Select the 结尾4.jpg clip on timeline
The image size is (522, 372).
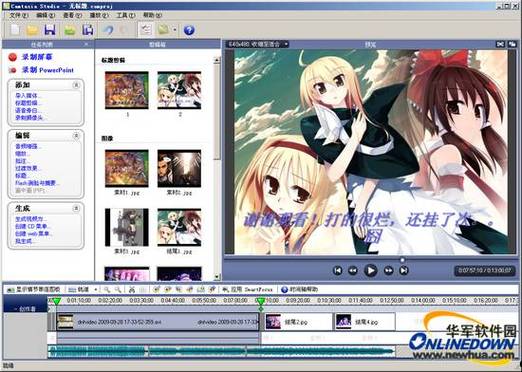365,322
